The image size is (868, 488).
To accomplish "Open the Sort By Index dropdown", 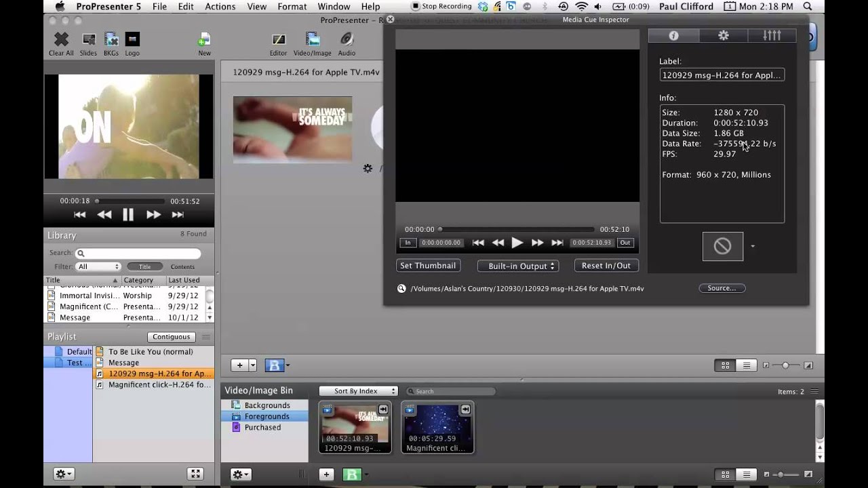I will [x=358, y=391].
